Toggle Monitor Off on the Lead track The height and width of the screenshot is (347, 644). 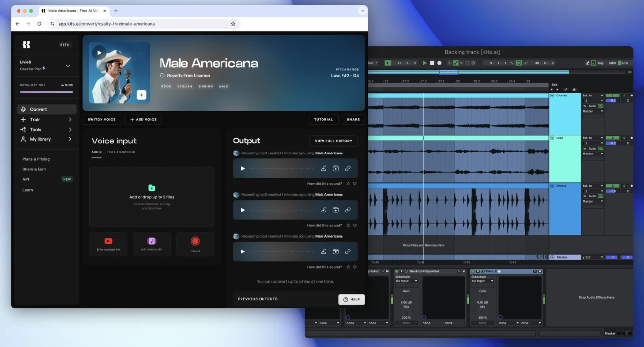(599, 148)
